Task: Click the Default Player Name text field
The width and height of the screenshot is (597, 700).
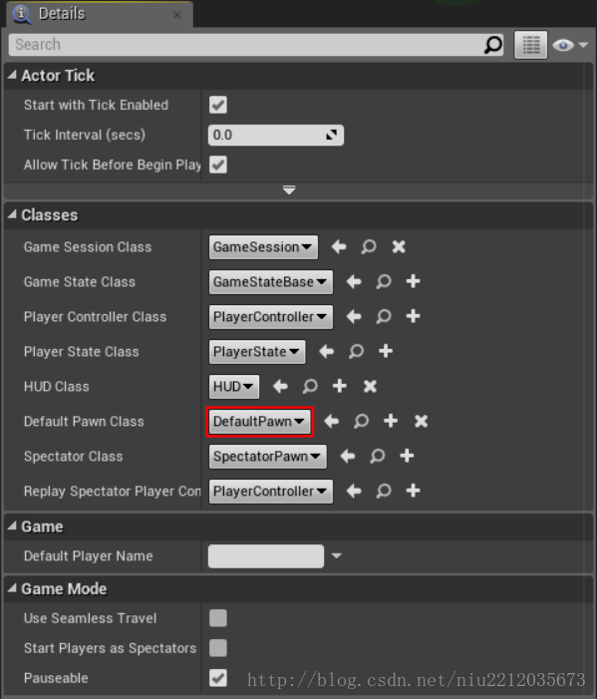Action: pos(266,555)
